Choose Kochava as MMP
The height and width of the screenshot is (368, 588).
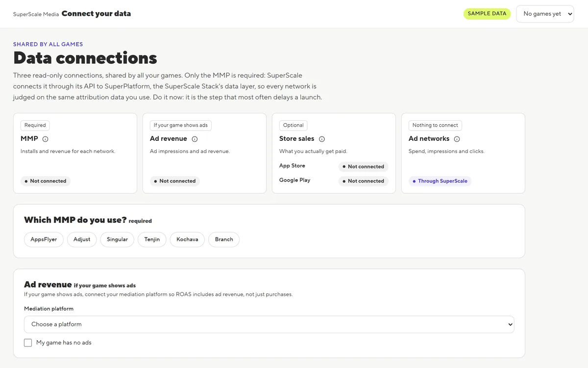click(x=187, y=239)
